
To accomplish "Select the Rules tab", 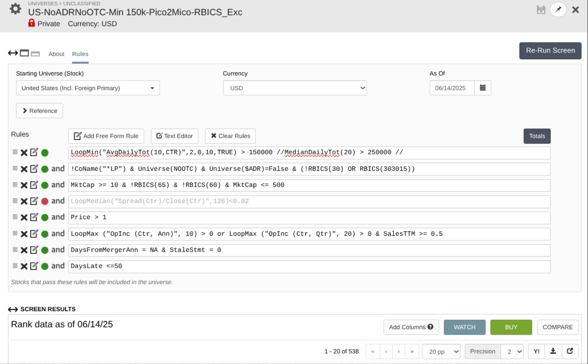I will coord(80,54).
